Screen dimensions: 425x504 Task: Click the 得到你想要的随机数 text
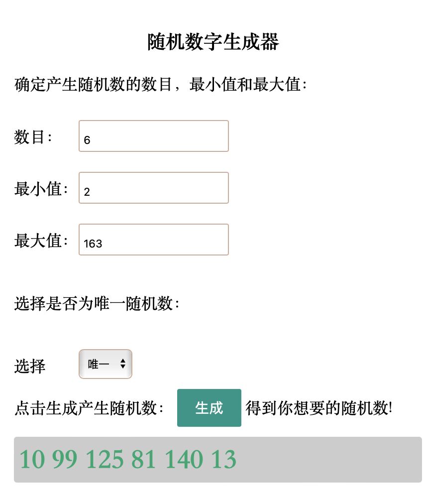(x=319, y=408)
